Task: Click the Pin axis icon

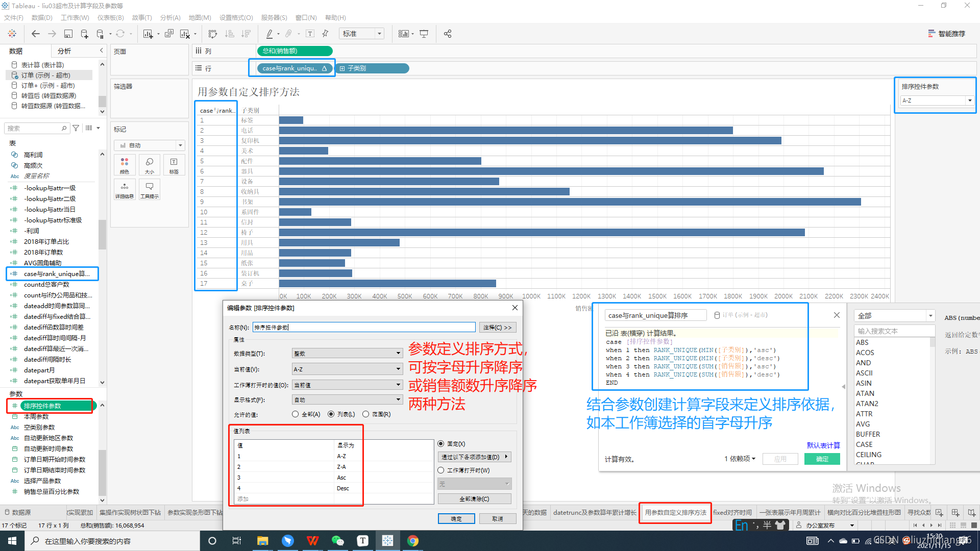Action: coord(325,34)
